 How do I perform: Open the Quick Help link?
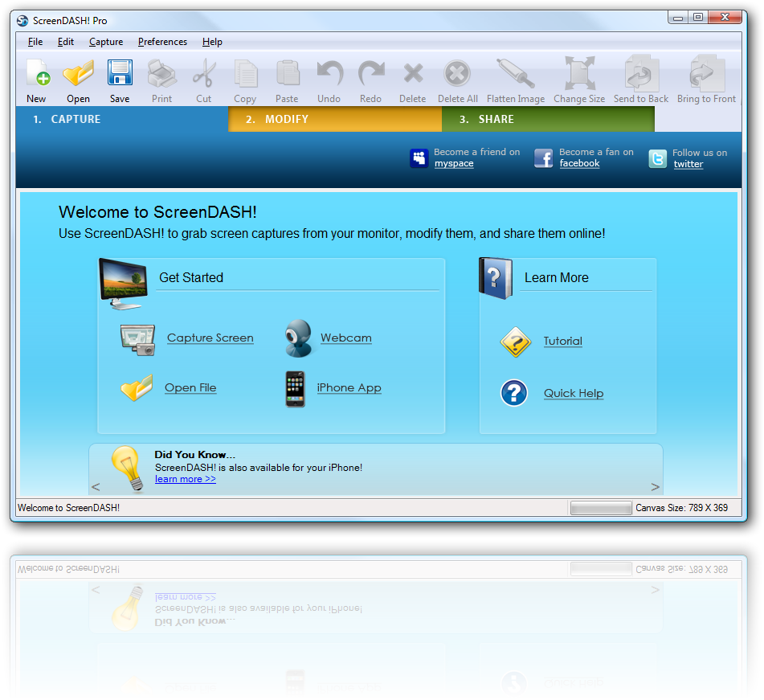click(x=574, y=393)
